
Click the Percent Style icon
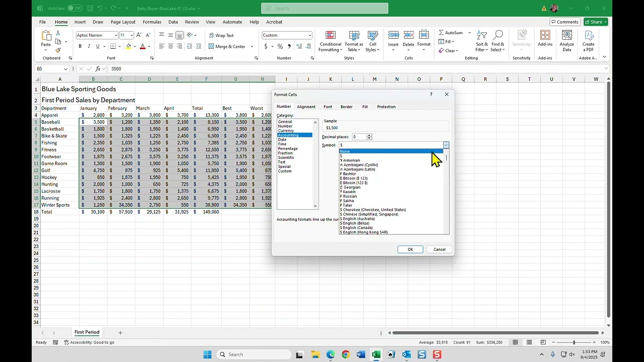[280, 46]
